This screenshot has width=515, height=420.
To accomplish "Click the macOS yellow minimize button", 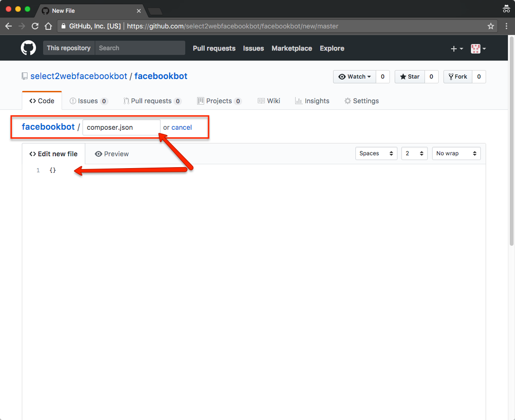I will pyautogui.click(x=18, y=9).
